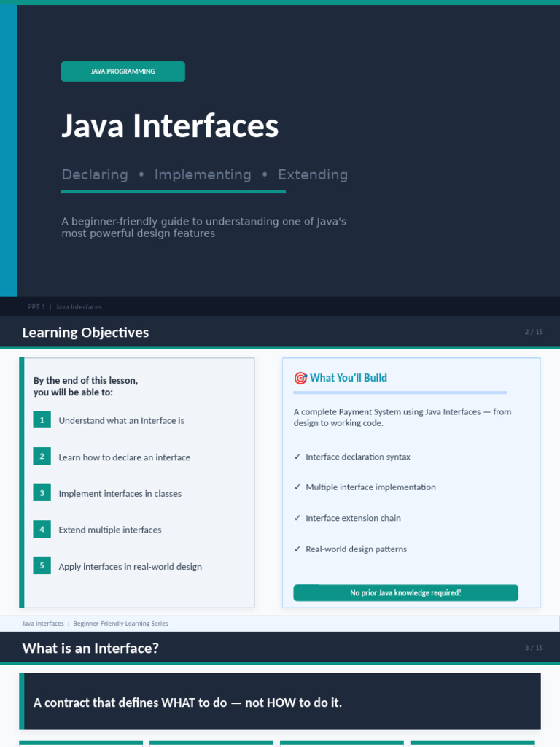Image resolution: width=560 pixels, height=747 pixels.
Task: Tap the number 4 objective badge
Action: click(x=42, y=530)
